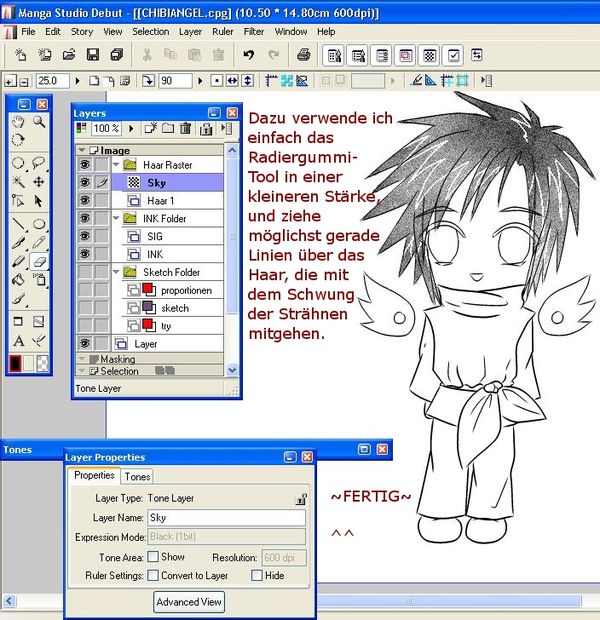Open the rotation angle 90 dropdown arrow
This screenshot has width=600, height=620.
[x=200, y=81]
